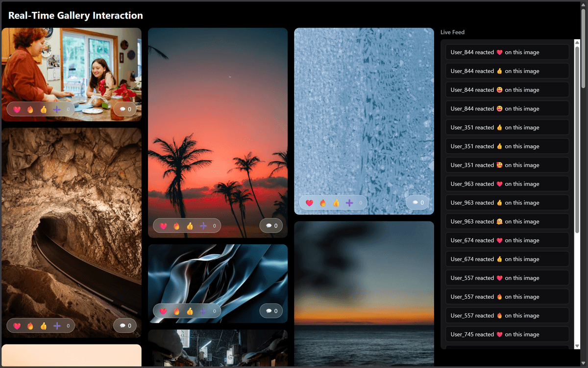Open the comment count on the cave tunnel photo
Image resolution: width=588 pixels, height=368 pixels.
coord(125,325)
